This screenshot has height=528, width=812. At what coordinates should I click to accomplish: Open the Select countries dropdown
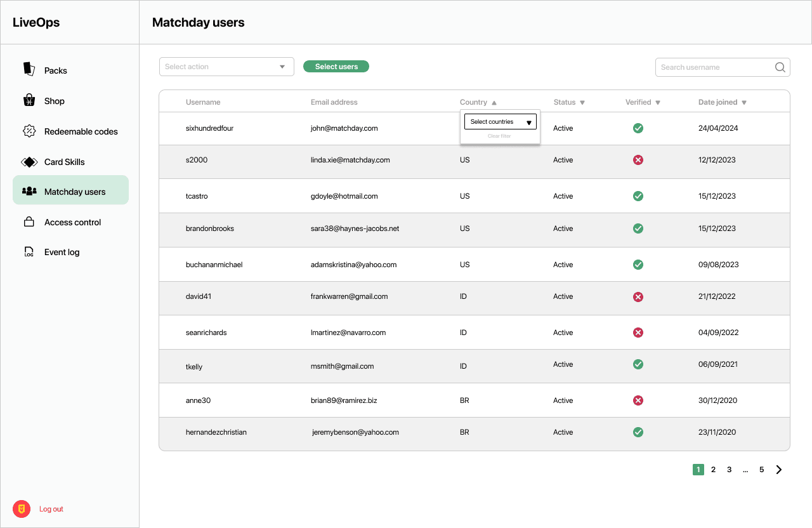pyautogui.click(x=501, y=122)
